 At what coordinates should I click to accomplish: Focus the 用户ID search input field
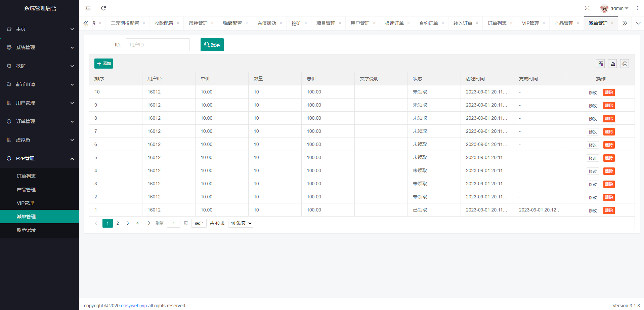[x=158, y=45]
